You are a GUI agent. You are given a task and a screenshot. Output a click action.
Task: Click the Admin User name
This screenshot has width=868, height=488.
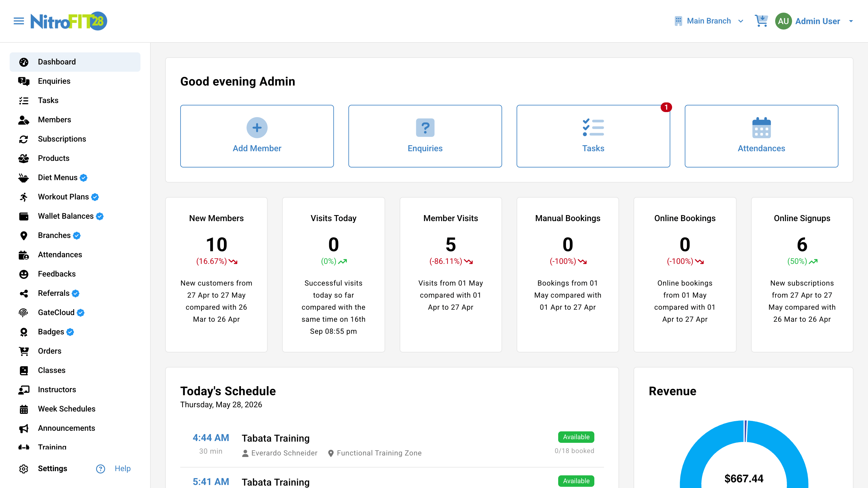817,21
